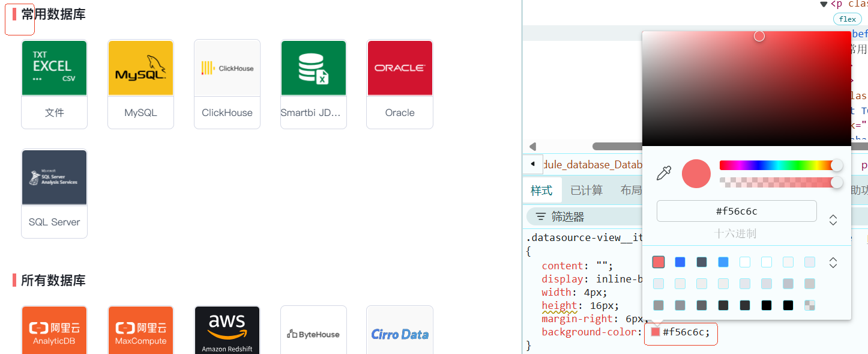Collapse the <p clas element node

[x=824, y=4]
